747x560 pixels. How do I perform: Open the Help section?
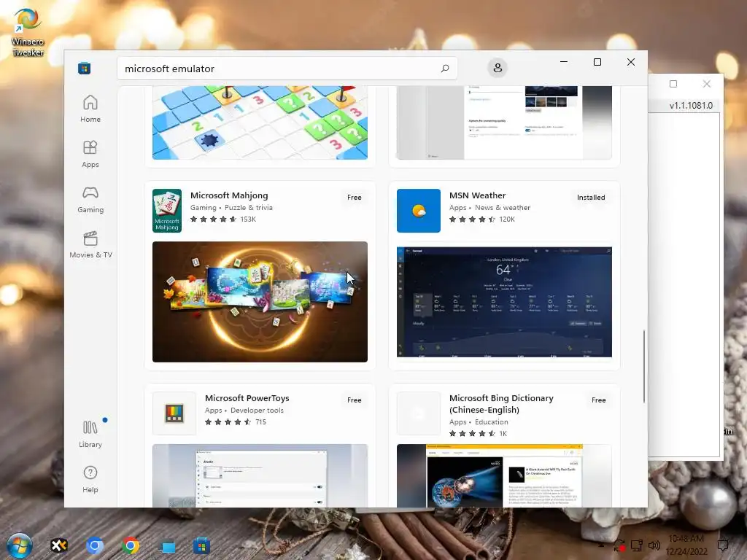tap(90, 480)
